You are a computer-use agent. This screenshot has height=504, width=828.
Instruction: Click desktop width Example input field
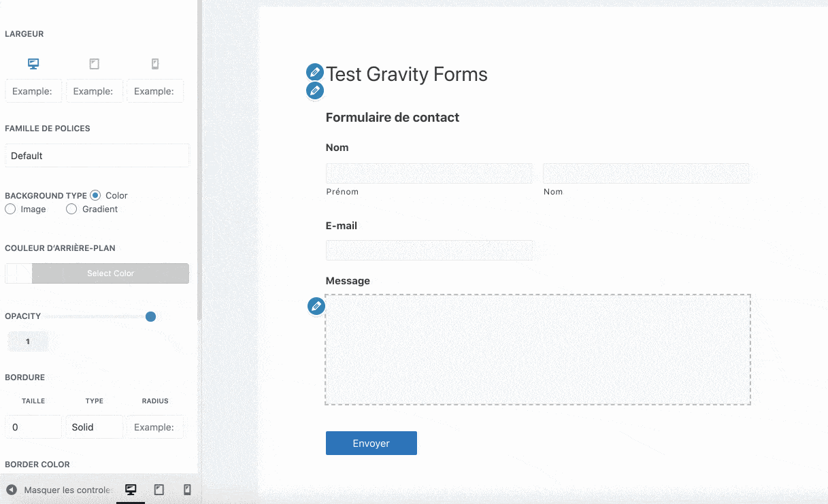click(33, 91)
